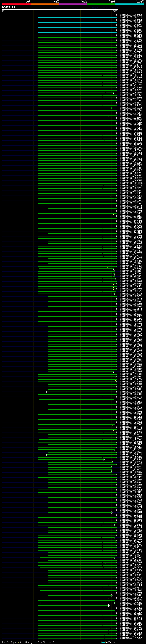Select the hit label UniRef100_C6TDI4
Image resolution: width=146 pixels, height=644 pixels.
pos(131,75)
